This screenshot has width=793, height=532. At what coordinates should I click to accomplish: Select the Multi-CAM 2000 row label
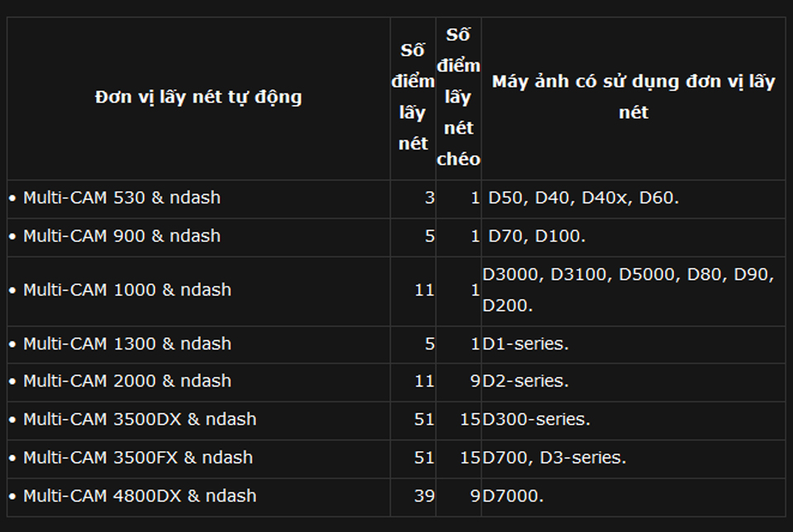pyautogui.click(x=126, y=381)
